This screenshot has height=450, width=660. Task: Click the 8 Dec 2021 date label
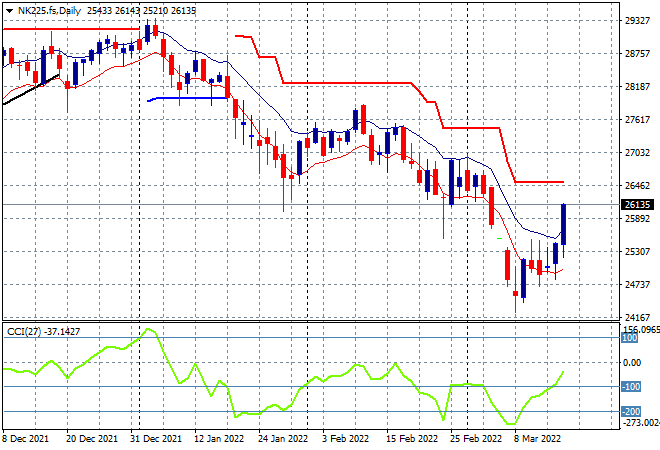(x=26, y=439)
